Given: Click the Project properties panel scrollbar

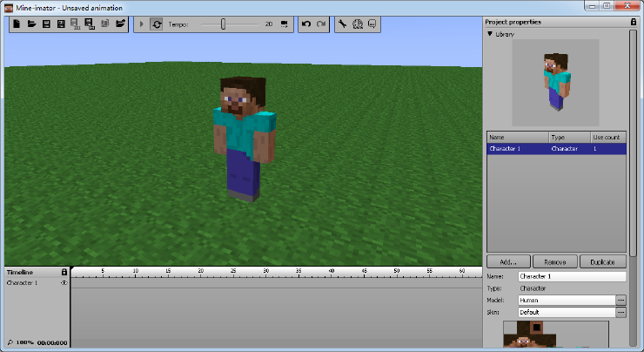Looking at the screenshot, I should (x=633, y=142).
